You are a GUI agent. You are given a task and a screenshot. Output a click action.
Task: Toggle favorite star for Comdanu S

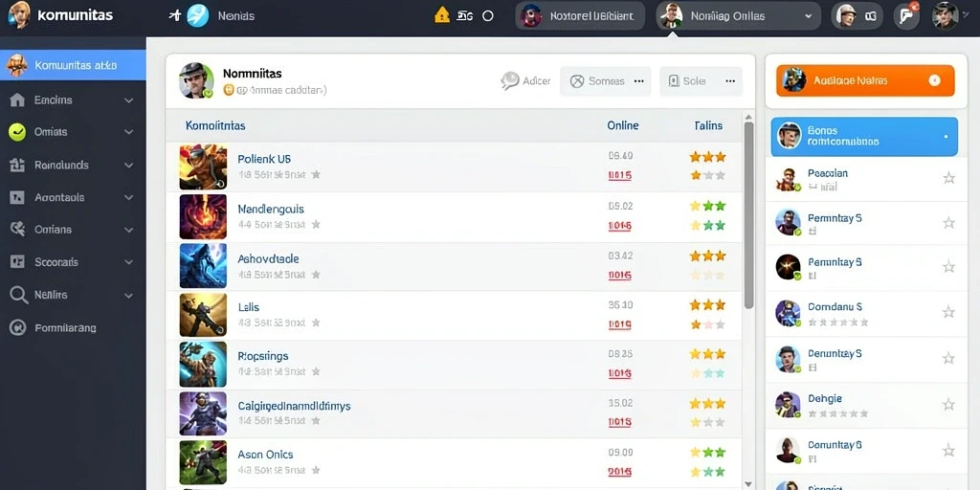pos(948,312)
